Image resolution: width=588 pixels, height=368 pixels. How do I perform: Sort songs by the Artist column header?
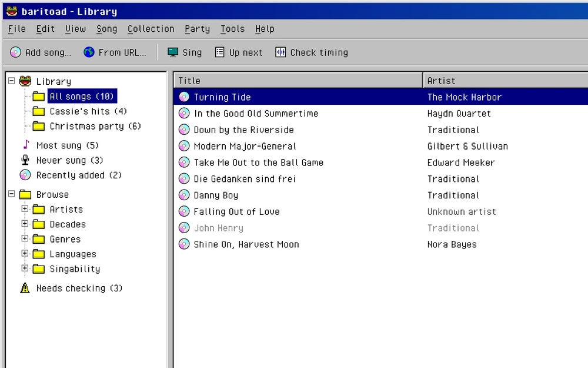click(506, 80)
